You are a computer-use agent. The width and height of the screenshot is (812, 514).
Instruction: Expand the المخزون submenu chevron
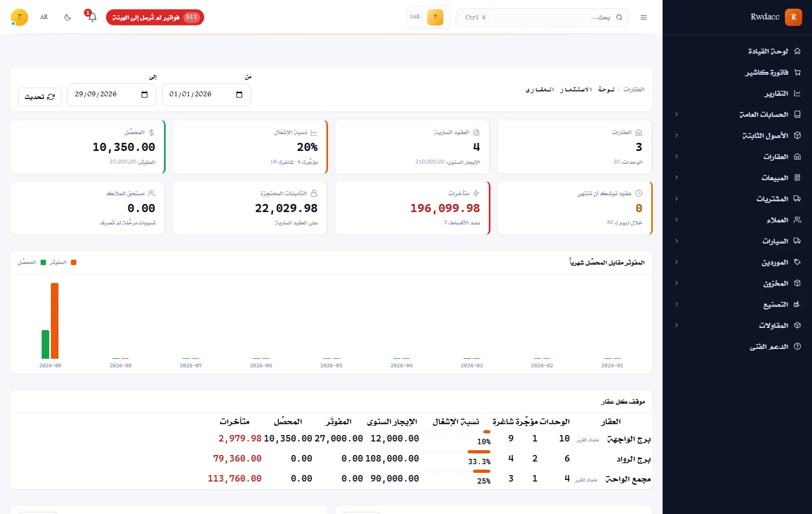click(677, 284)
